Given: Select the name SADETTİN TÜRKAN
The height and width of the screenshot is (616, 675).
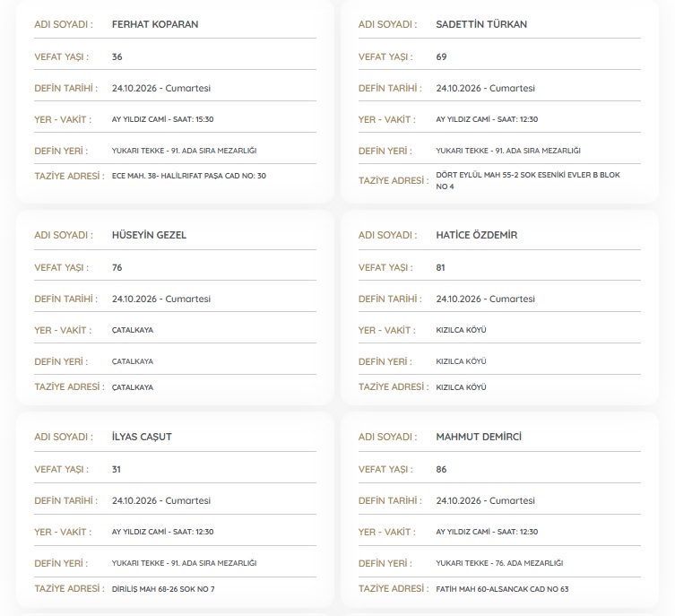Looking at the screenshot, I should point(481,24).
